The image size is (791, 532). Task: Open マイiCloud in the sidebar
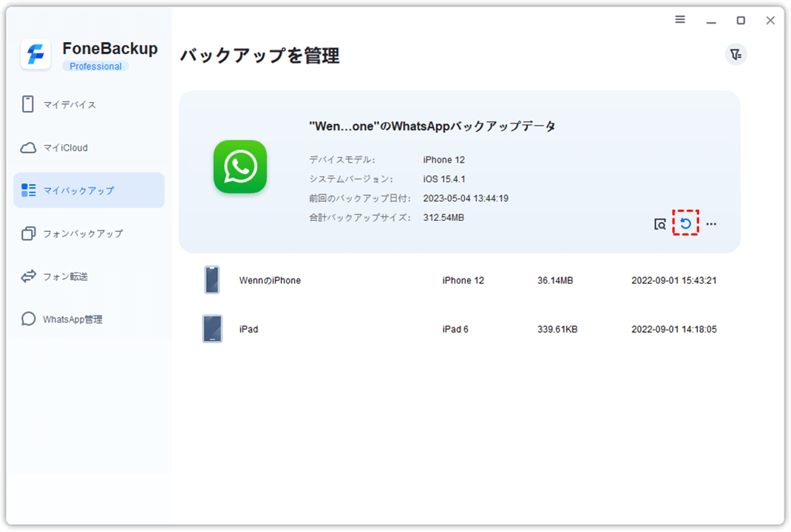click(89, 148)
